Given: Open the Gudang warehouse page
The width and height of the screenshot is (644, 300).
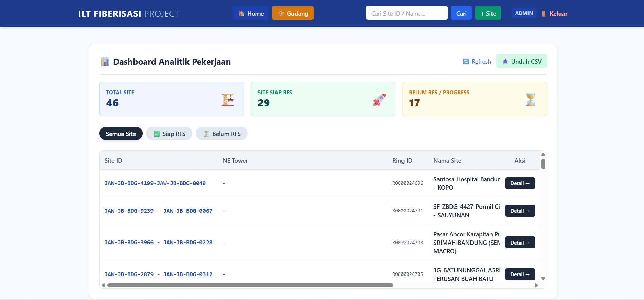Looking at the screenshot, I should (x=292, y=13).
